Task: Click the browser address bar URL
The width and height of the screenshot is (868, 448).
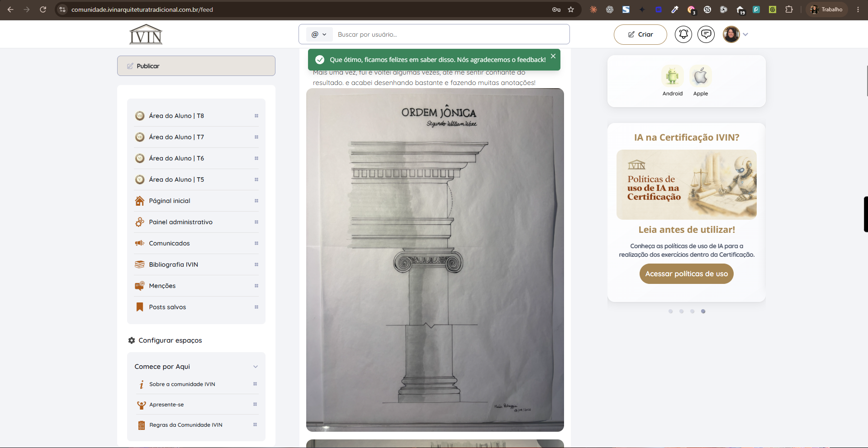Action: tap(142, 9)
